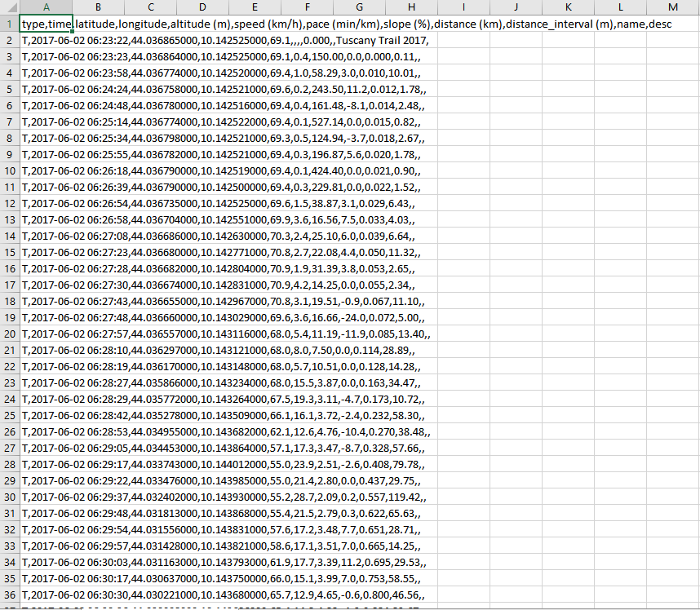The image size is (700, 610).
Task: Click the row timestamped 06:30:03
Action: 224,562
